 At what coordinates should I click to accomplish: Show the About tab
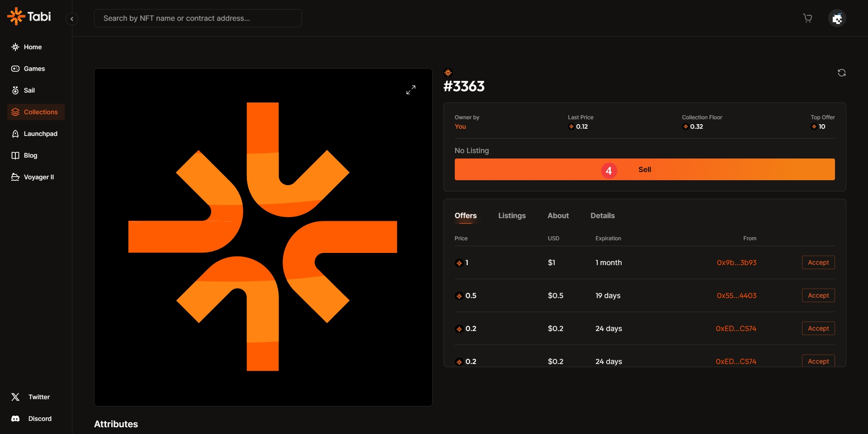558,216
